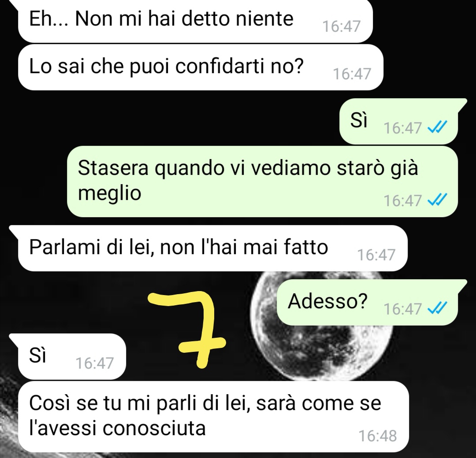This screenshot has height=458, width=476.
Task: Tap the word 'meglio' in green bubble
Action: 110,193
